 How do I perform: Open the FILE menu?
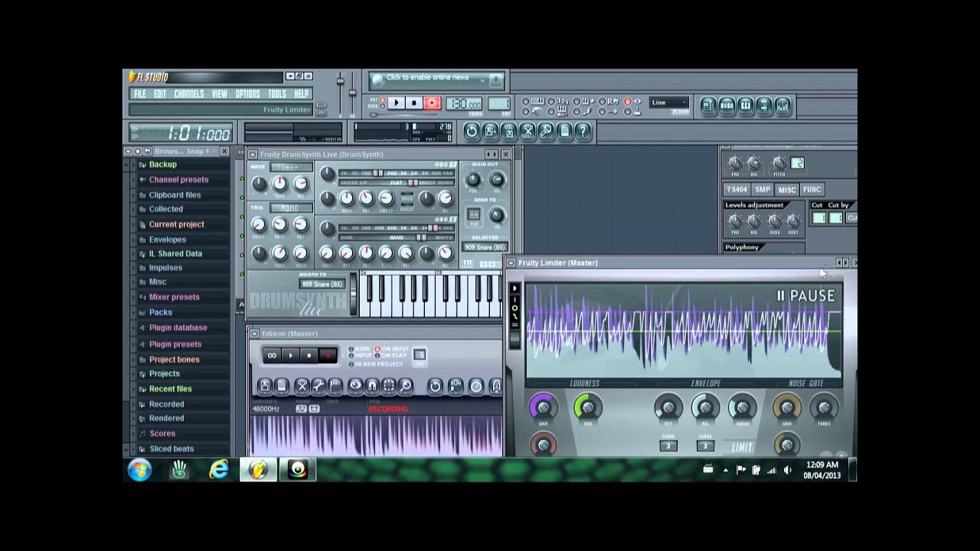[x=139, y=94]
